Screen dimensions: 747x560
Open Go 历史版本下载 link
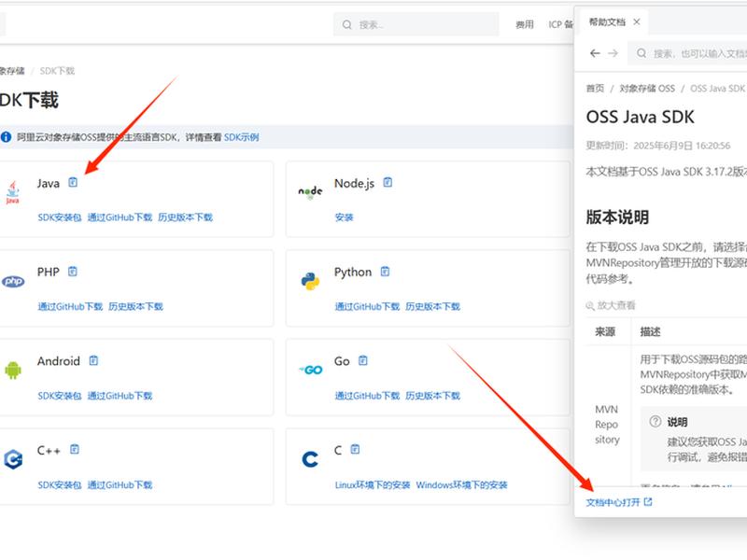(x=432, y=396)
